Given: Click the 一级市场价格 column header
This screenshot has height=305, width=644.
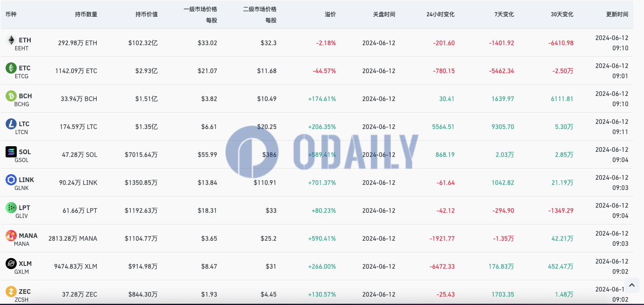Looking at the screenshot, I should point(200,9).
